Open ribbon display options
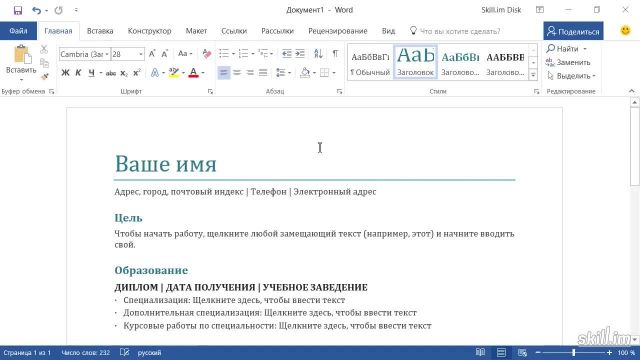640x360 pixels. tap(540, 10)
